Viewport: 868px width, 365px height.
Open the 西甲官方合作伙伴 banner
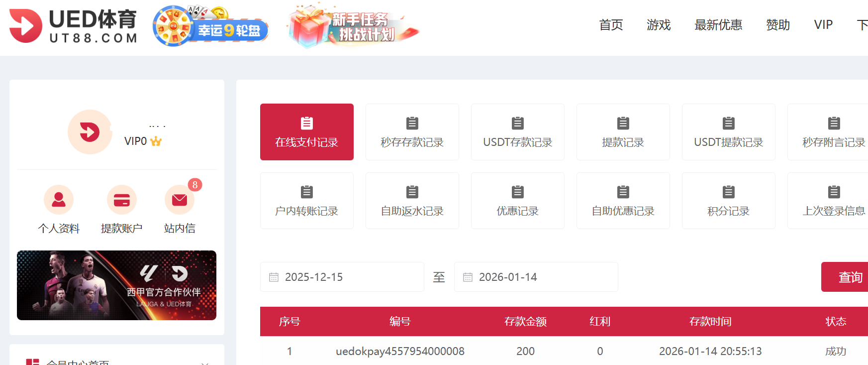coord(116,285)
